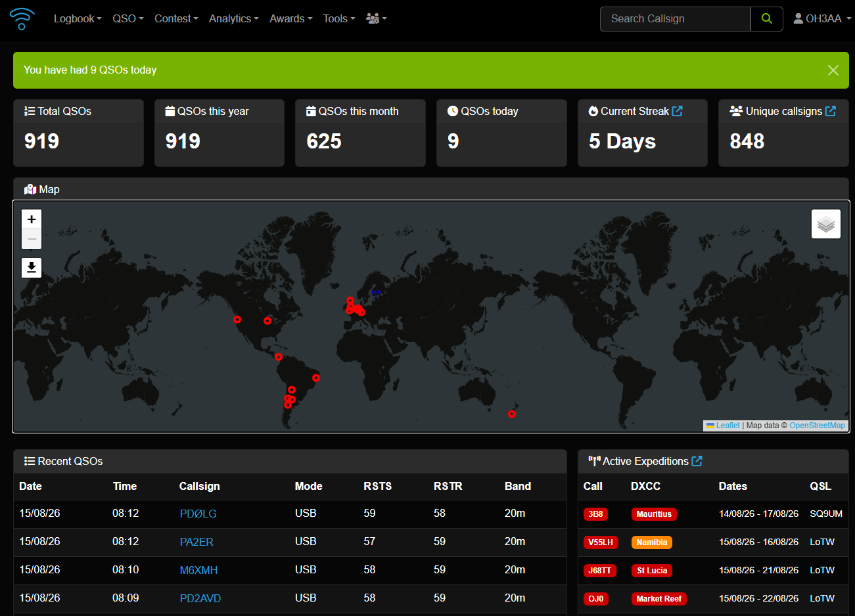Image resolution: width=855 pixels, height=616 pixels.
Task: Click the QSO marker near New Zealand
Action: pyautogui.click(x=512, y=414)
